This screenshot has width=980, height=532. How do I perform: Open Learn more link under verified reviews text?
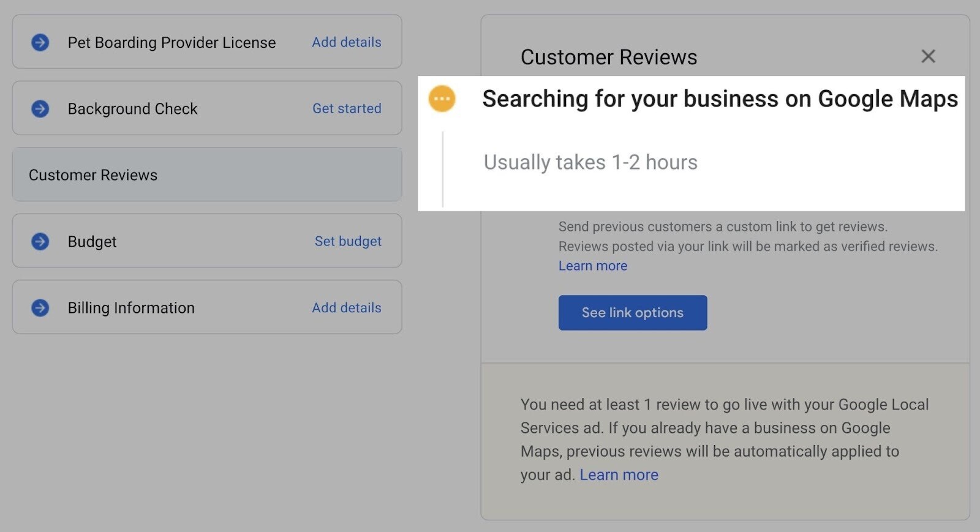point(593,266)
